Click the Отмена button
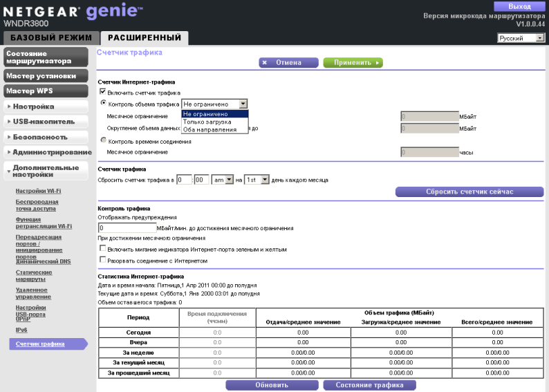 click(288, 63)
